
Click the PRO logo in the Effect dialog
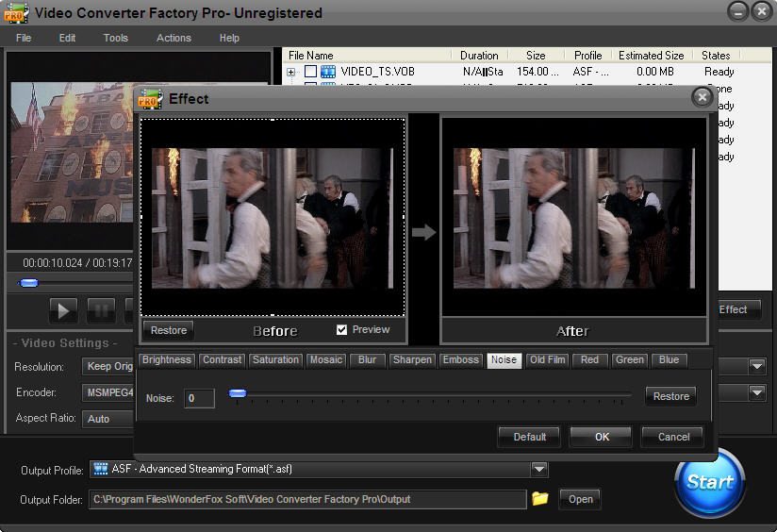pyautogui.click(x=150, y=99)
